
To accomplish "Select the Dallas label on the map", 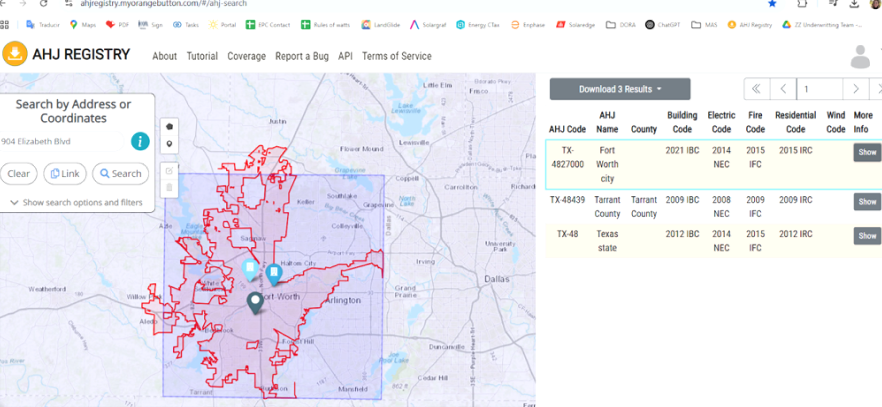I will (x=496, y=279).
